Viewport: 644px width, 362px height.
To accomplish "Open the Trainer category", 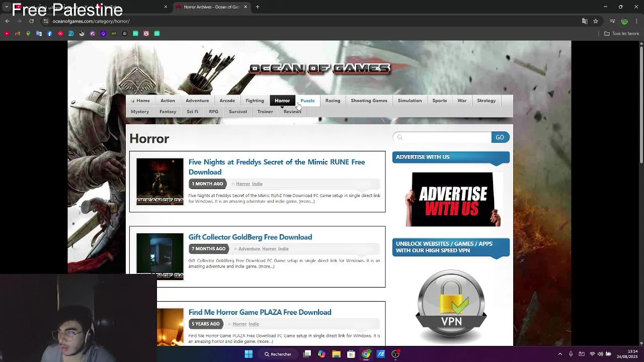I will [265, 112].
